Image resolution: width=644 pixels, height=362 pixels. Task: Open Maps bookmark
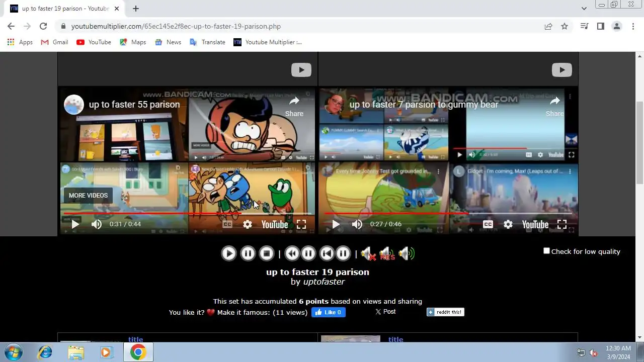(133, 42)
